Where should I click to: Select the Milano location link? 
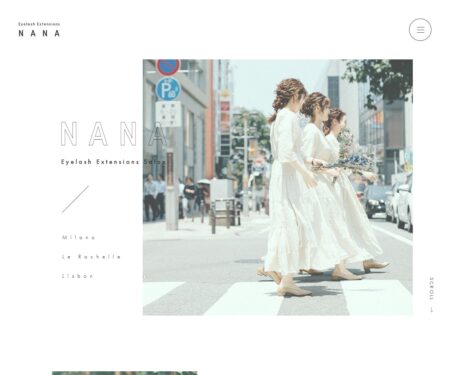pos(79,237)
